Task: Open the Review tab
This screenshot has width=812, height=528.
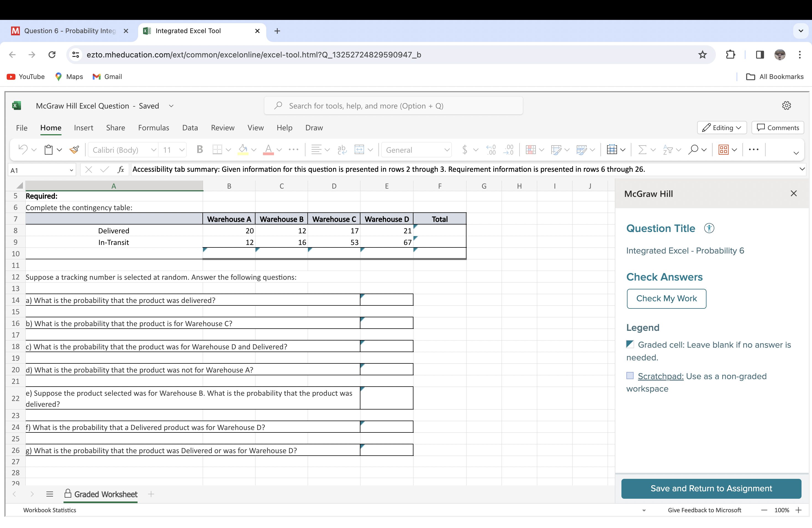Action: pos(223,128)
